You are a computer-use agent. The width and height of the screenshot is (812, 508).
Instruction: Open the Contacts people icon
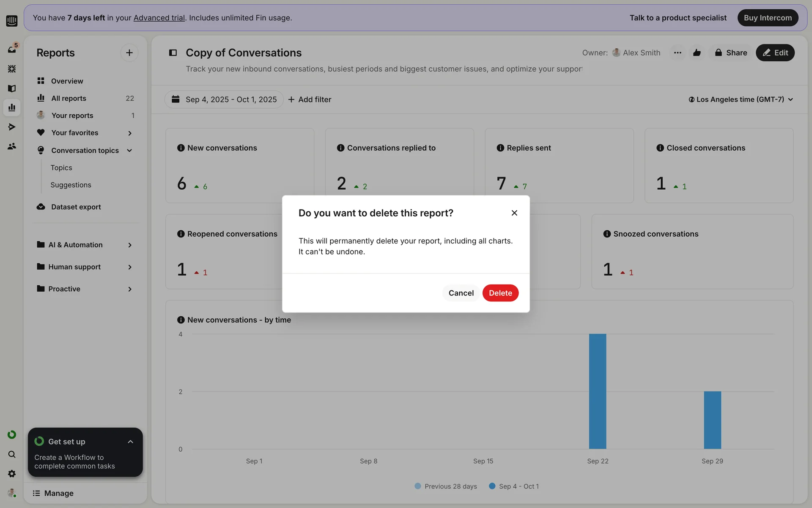coord(12,146)
